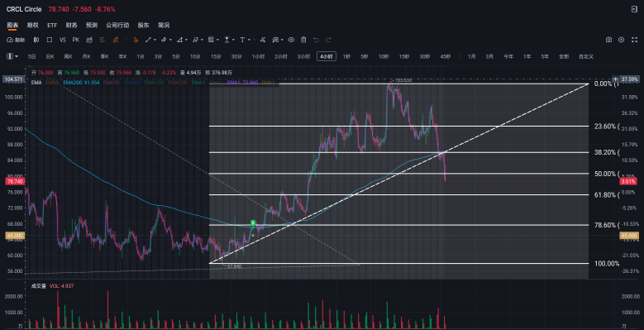Click the eraser brush tool icon
Viewport: 644px width, 330px height.
coord(263,40)
